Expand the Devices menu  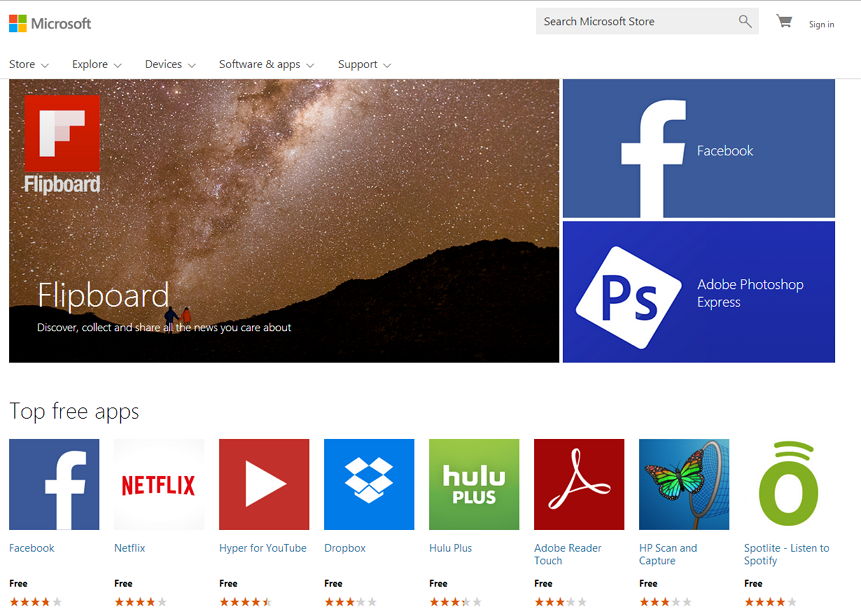click(x=170, y=64)
